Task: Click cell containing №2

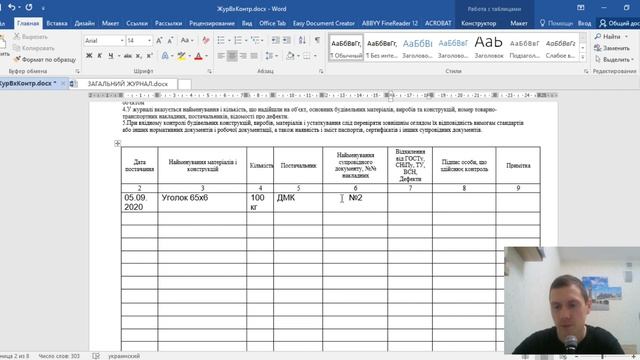Action: (x=355, y=202)
